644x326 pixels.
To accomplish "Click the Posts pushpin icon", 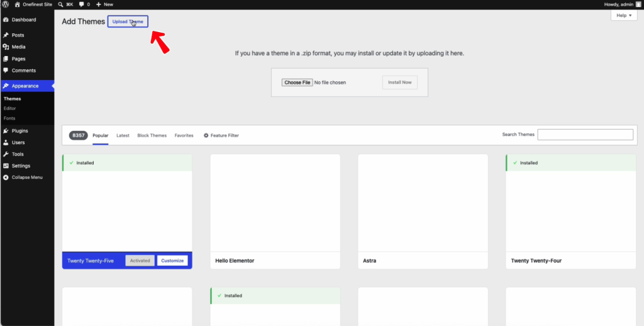I will (6, 35).
